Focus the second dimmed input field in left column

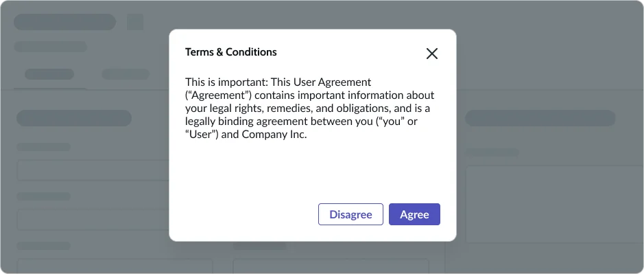(93, 220)
